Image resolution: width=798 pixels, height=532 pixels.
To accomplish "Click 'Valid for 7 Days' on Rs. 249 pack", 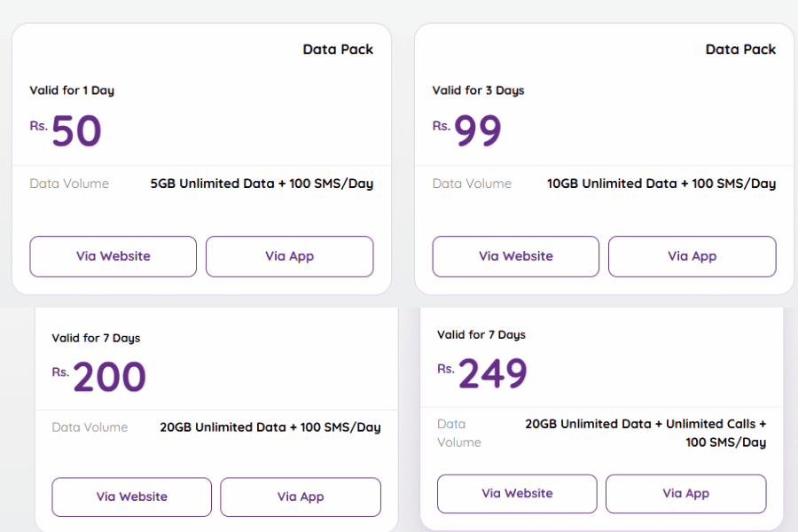I will pyautogui.click(x=481, y=335).
